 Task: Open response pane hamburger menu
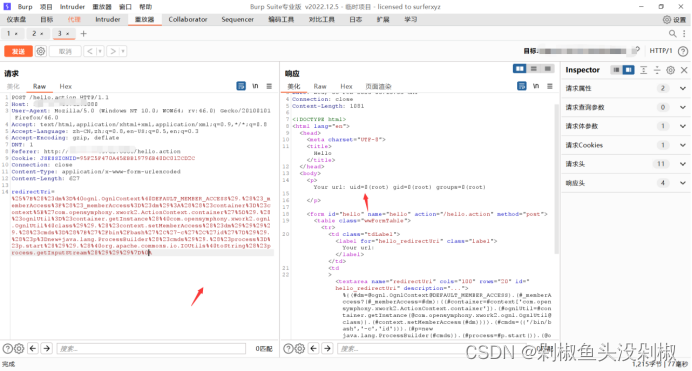click(x=550, y=86)
